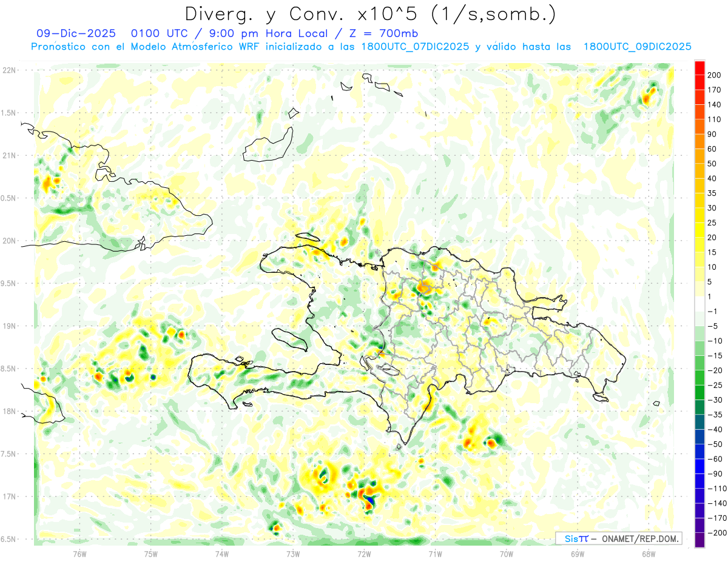Click the white swatch between 1 and -1
Viewport: 728px width, 562px height.
tap(699, 304)
